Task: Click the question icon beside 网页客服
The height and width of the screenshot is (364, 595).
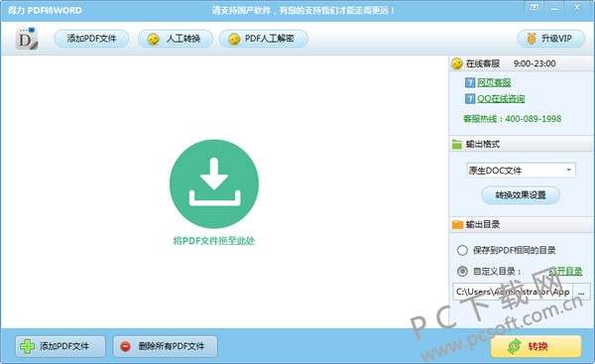Action: point(470,82)
